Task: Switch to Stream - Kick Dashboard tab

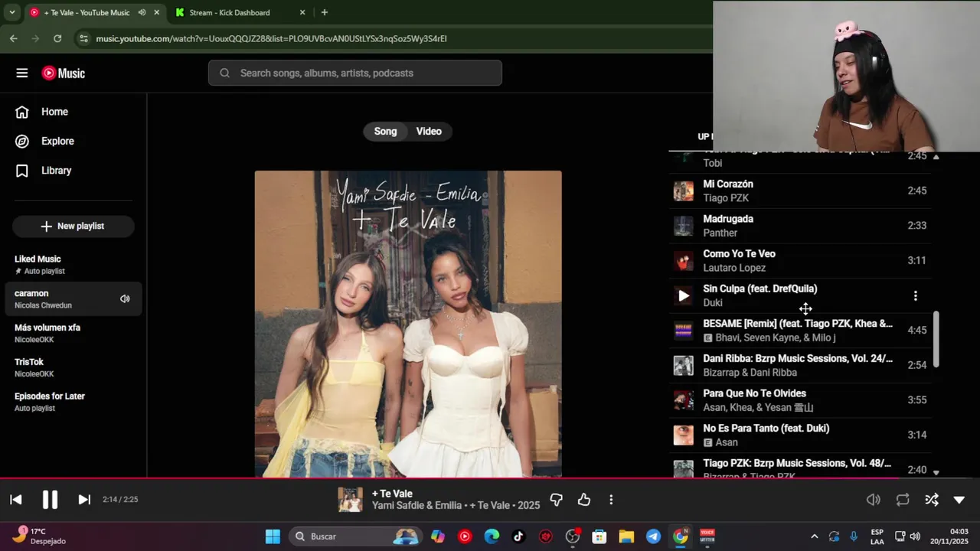Action: tap(230, 12)
